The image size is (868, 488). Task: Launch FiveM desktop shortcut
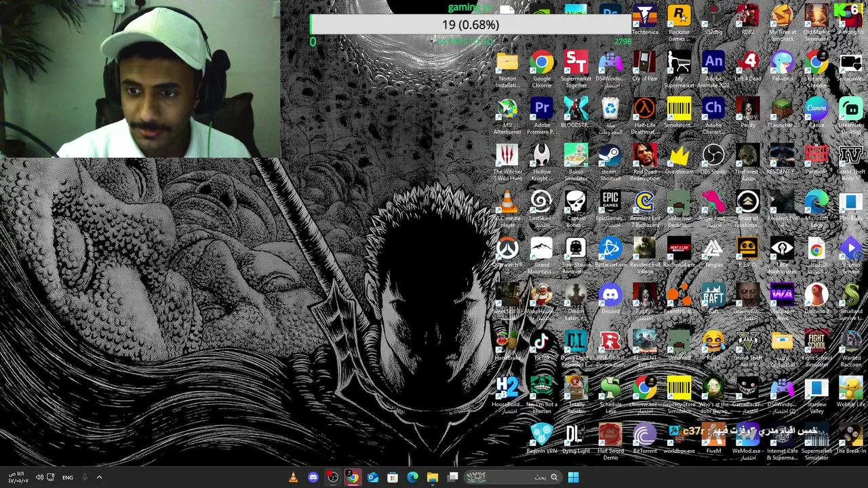713,439
